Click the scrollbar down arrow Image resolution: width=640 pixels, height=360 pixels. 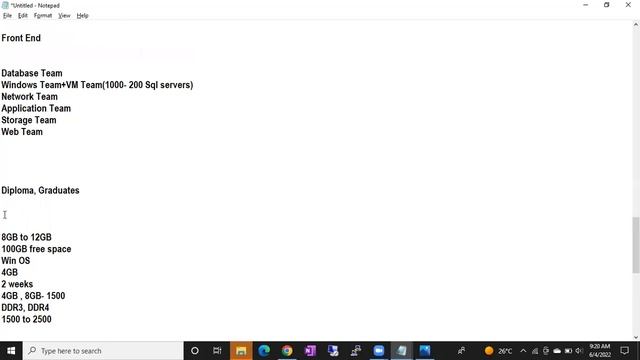(636, 337)
